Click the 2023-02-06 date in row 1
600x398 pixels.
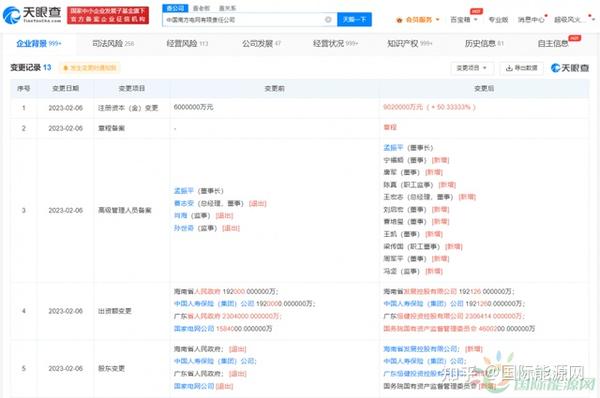[x=65, y=108]
